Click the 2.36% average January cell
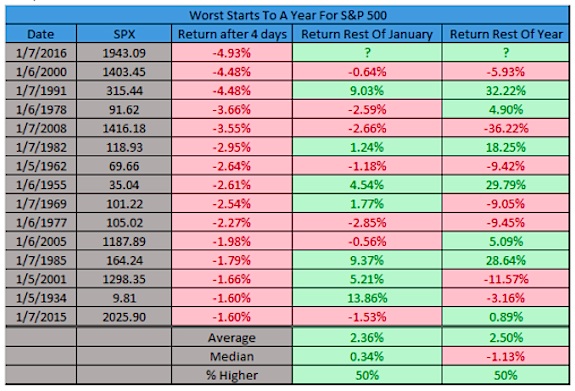 367,337
